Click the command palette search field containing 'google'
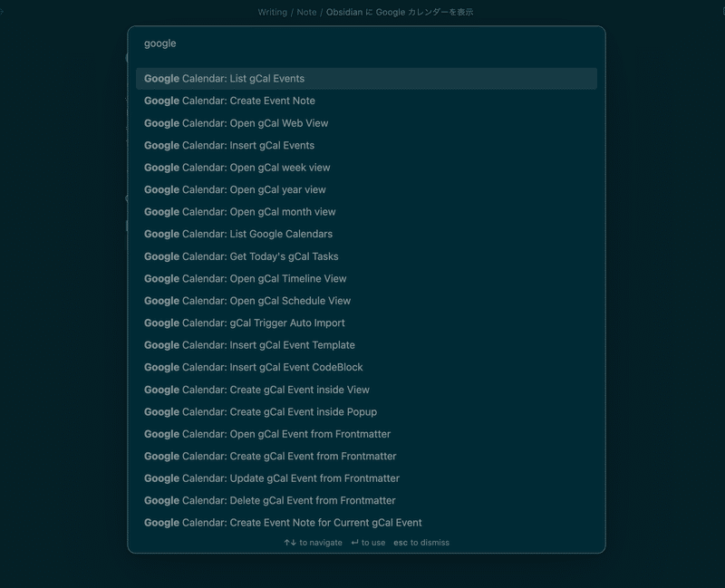The image size is (725, 588). pyautogui.click(x=366, y=43)
